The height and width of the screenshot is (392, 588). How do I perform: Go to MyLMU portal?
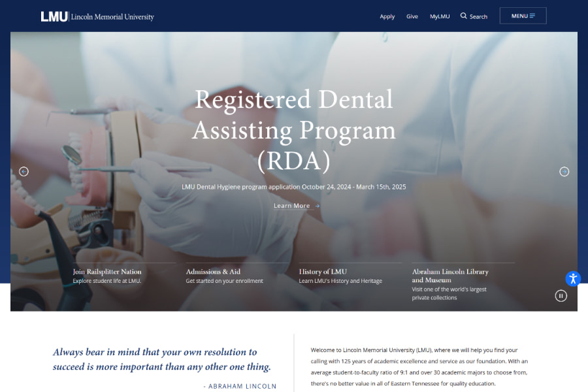(440, 16)
